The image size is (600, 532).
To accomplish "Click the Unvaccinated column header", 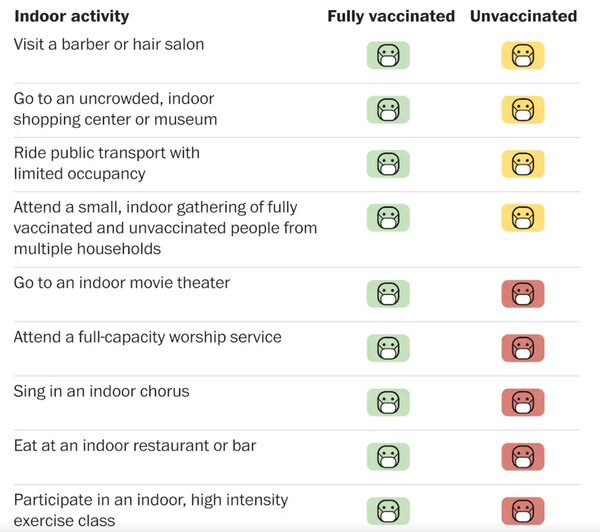I will coord(523,16).
